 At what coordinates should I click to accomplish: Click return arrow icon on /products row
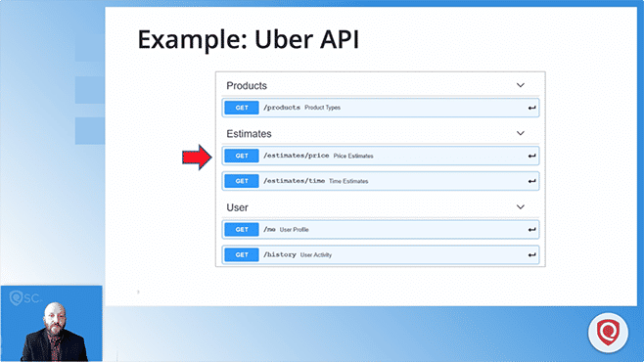pyautogui.click(x=531, y=108)
